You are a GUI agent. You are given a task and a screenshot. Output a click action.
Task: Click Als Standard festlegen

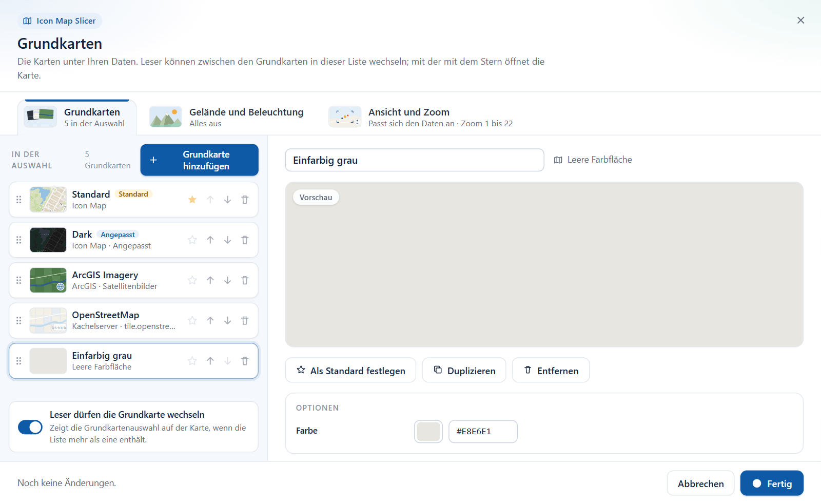coord(350,370)
